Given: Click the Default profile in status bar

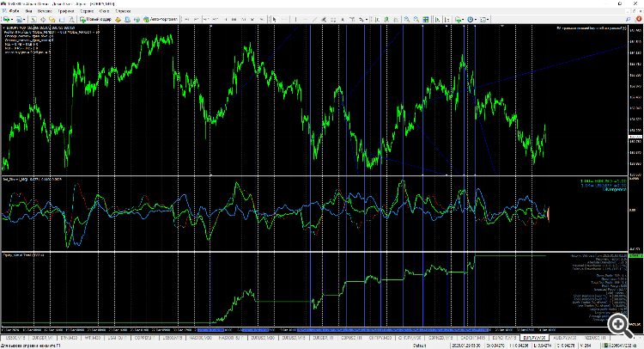Looking at the screenshot, I should point(419,346).
